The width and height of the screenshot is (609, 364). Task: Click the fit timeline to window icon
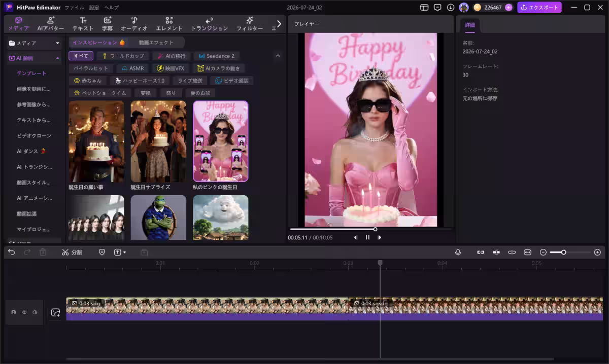click(527, 252)
